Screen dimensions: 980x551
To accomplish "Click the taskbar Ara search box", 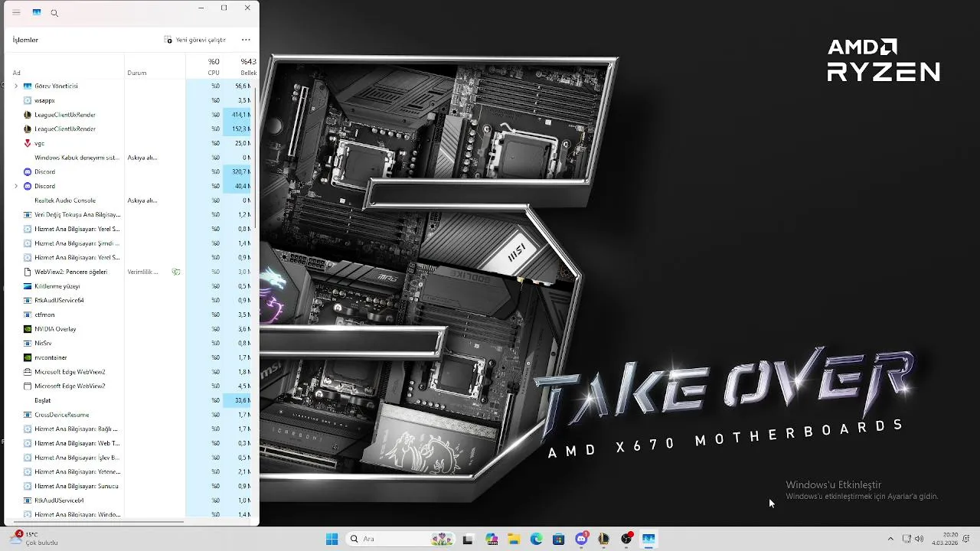I will point(401,539).
